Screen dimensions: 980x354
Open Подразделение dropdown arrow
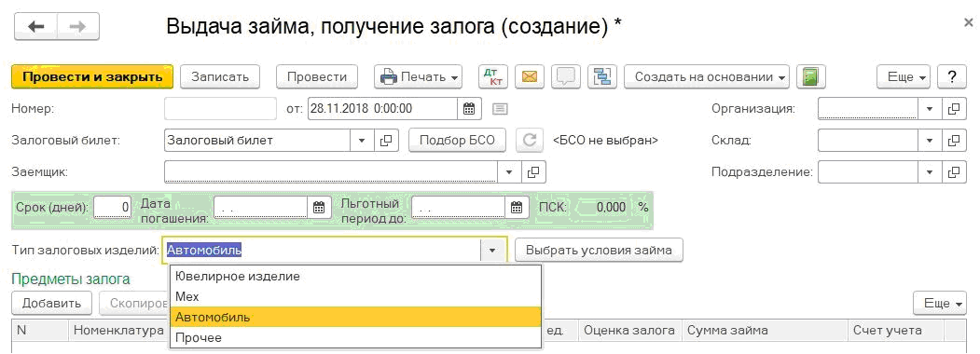[930, 171]
